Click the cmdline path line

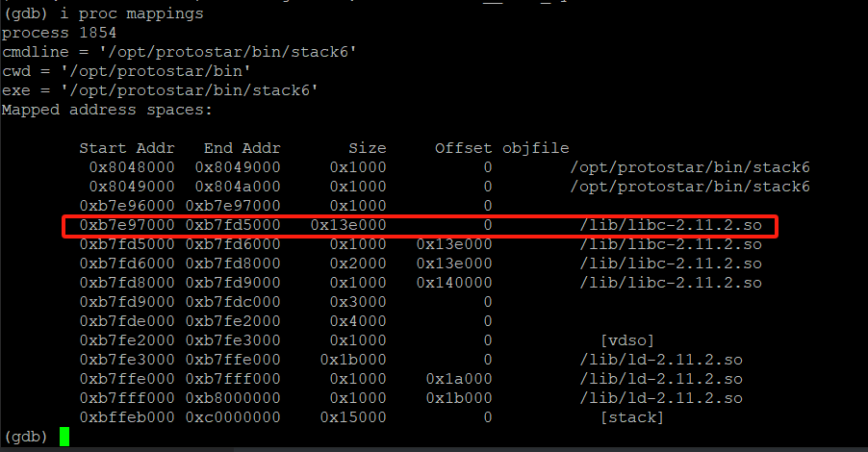click(179, 52)
